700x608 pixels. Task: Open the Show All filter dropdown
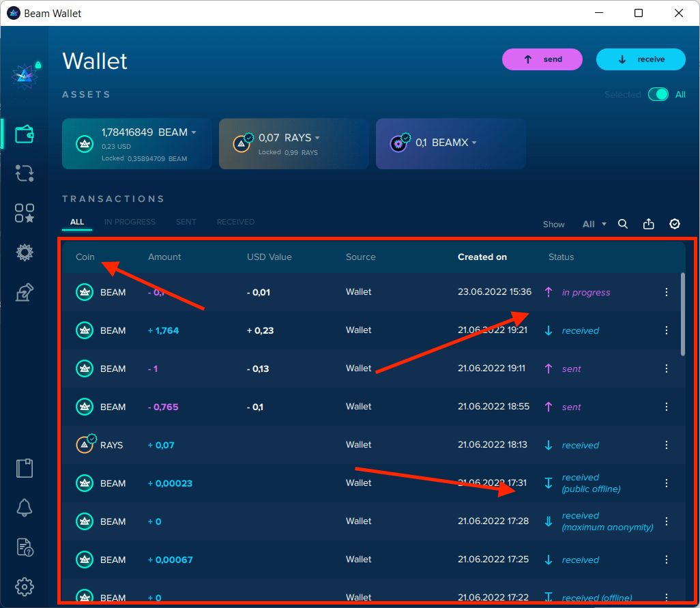coord(594,224)
